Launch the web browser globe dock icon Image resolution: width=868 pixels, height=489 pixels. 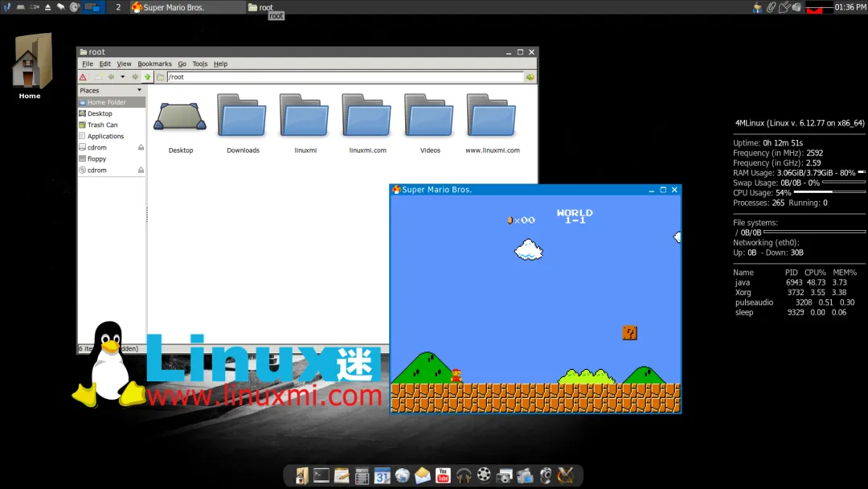click(403, 475)
